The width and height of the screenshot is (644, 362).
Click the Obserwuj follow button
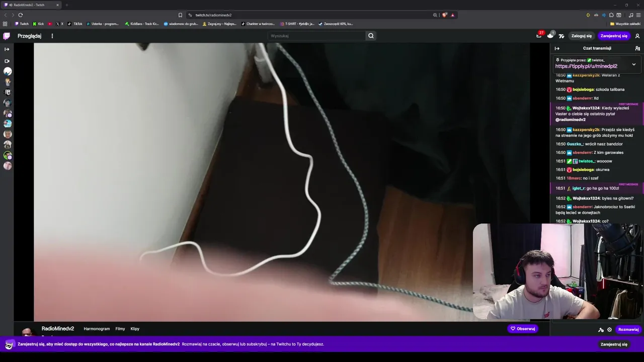pyautogui.click(x=522, y=329)
